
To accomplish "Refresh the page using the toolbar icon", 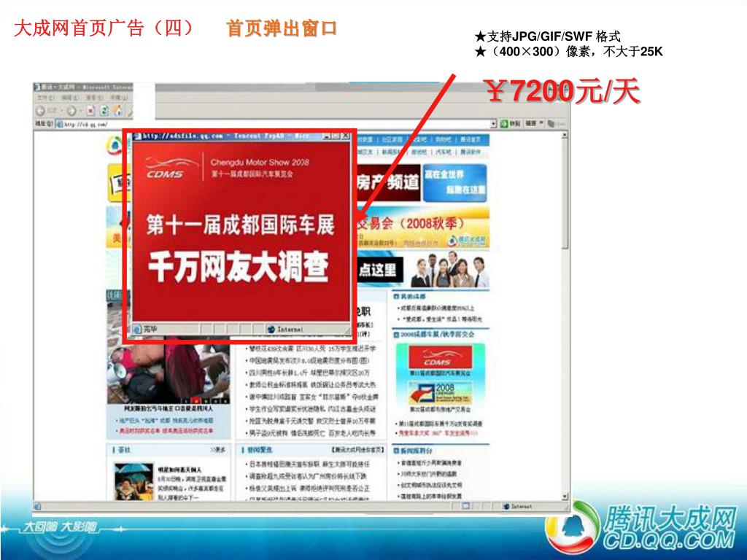I will tap(104, 111).
